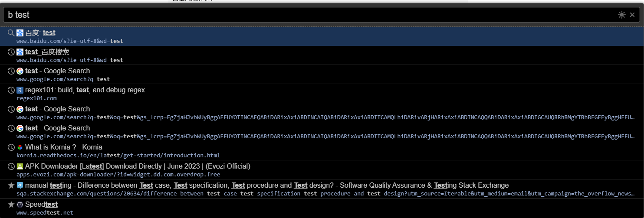
Task: Click the apps.evozi.com URL text
Action: 118,175
